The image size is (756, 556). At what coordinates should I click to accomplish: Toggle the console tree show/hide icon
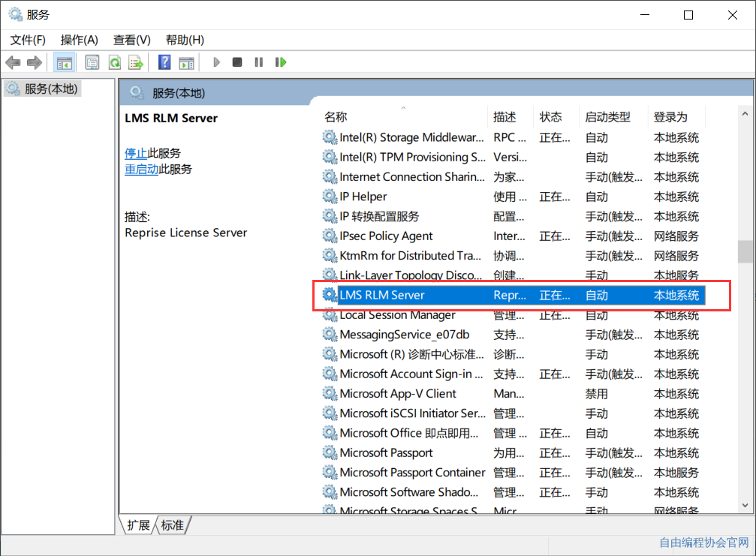point(64,62)
